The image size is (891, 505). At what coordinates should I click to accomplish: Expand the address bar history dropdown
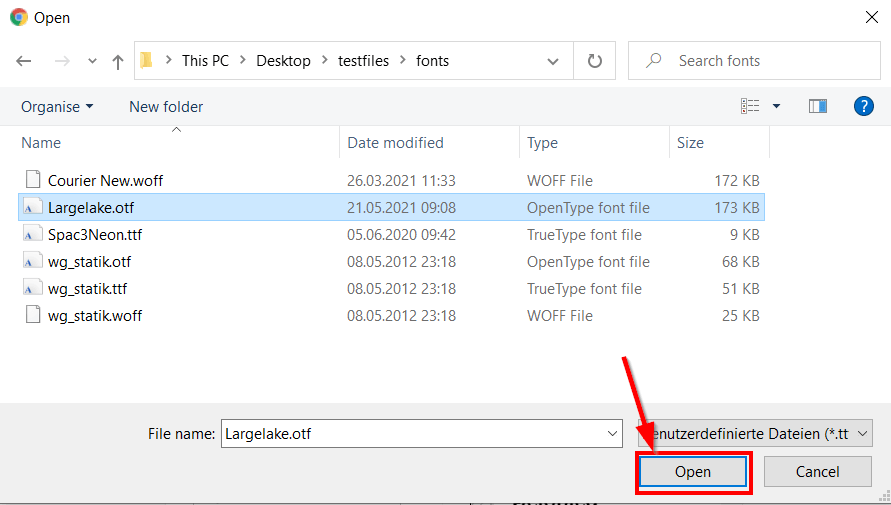553,61
